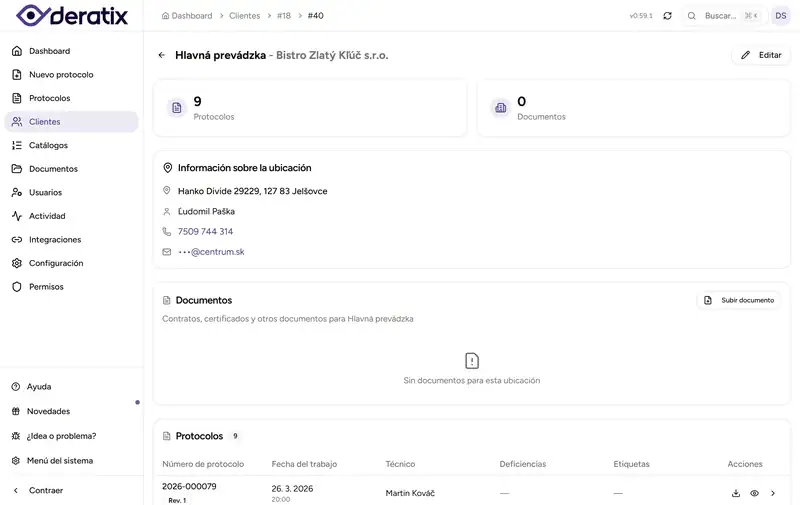800x505 pixels.
Task: Expand protocol 2026-000079 row chevron
Action: tap(773, 493)
